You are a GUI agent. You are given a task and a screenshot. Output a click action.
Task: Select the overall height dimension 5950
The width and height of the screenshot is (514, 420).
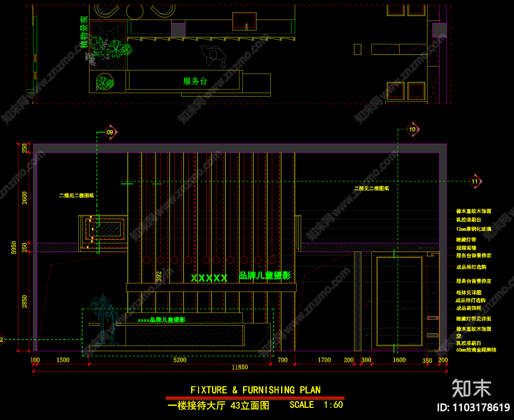[14, 248]
